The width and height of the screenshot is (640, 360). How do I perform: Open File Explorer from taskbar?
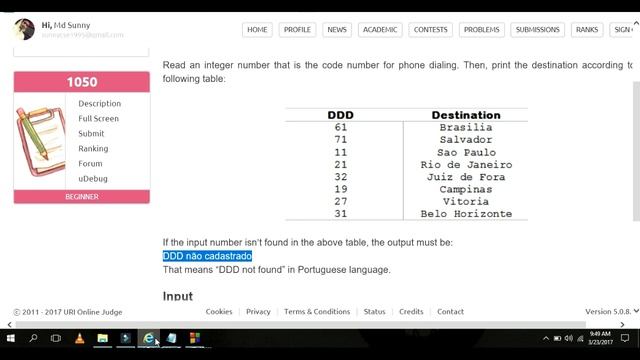[x=102, y=338]
